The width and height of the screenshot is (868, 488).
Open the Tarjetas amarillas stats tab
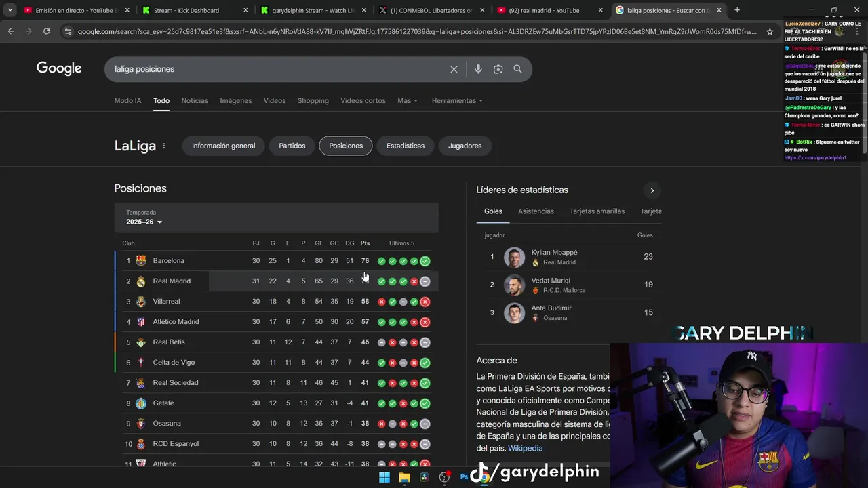pos(597,211)
